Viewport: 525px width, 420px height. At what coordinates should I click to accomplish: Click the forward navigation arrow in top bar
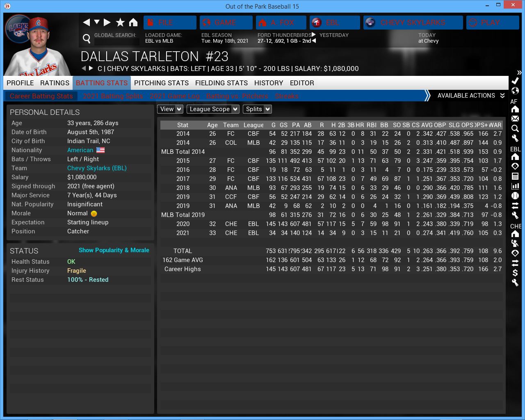[107, 22]
